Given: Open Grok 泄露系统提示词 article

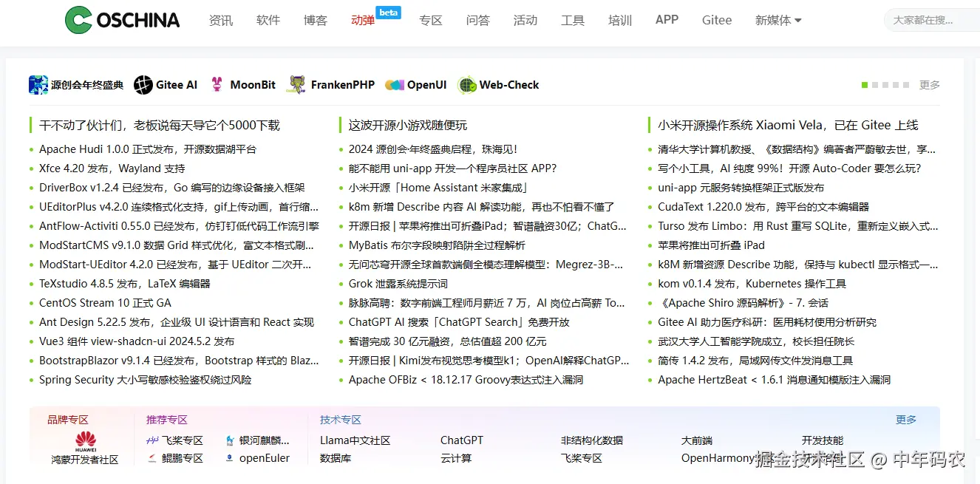Looking at the screenshot, I should [x=398, y=284].
